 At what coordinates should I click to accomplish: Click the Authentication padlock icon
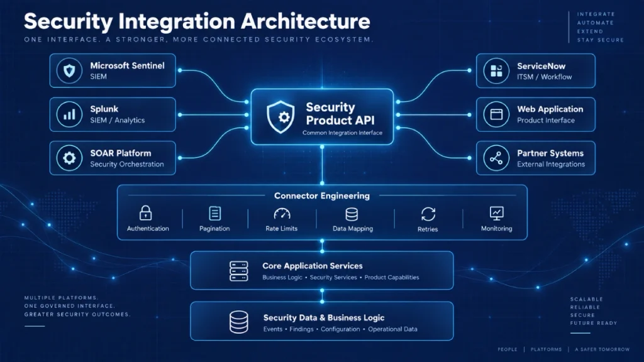click(145, 214)
